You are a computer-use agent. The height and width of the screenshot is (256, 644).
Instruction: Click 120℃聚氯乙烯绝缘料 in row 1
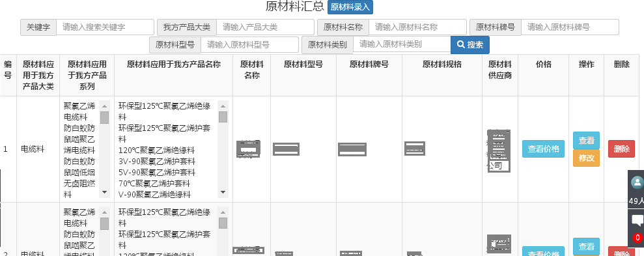click(x=156, y=150)
